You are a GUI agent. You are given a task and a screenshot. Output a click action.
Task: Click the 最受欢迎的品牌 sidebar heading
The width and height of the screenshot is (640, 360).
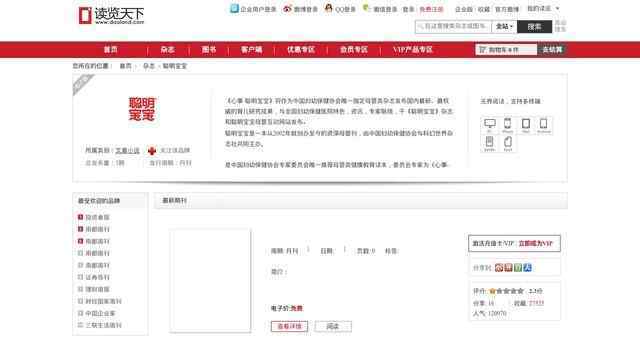pyautogui.click(x=99, y=200)
